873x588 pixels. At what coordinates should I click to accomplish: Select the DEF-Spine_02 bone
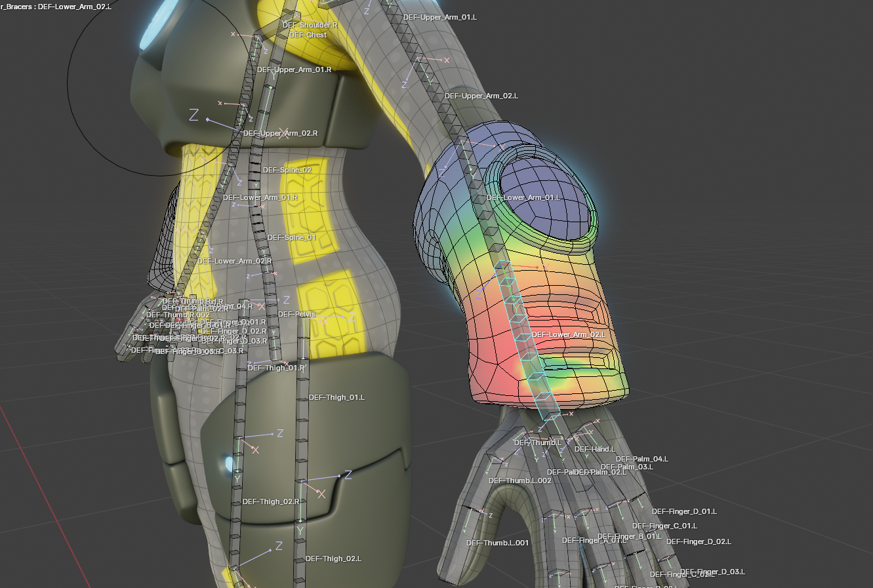[287, 170]
